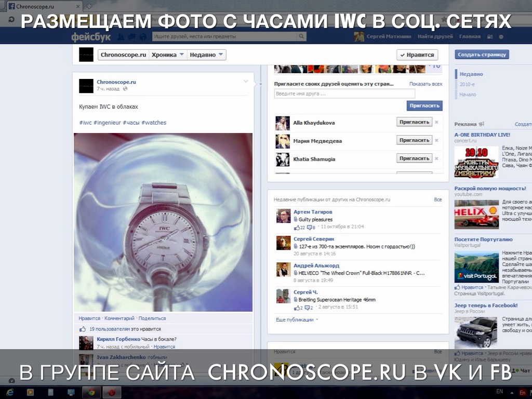This screenshot has height=399, width=532.
Task: Expand the Хроника dropdown
Action: point(168,55)
